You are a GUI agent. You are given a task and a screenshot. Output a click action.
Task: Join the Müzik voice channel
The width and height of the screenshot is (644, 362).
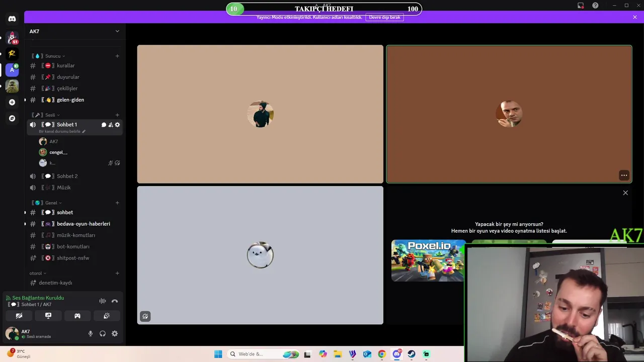tap(74, 188)
